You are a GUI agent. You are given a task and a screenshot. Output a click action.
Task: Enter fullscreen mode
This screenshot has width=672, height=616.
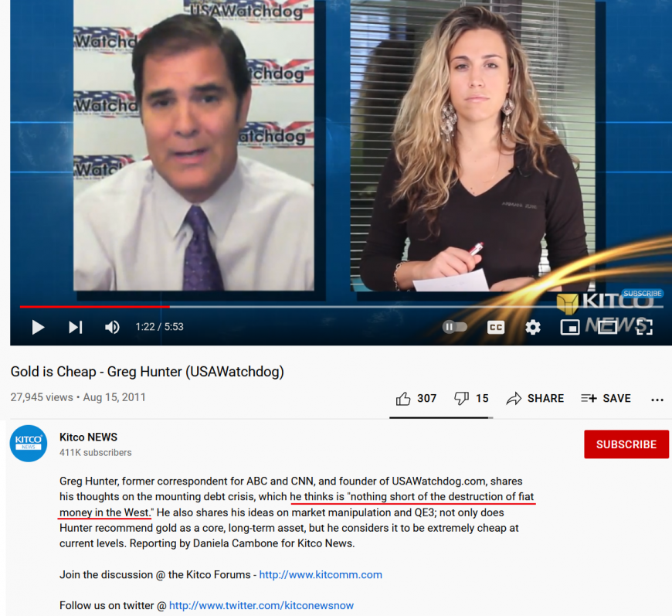coord(644,327)
